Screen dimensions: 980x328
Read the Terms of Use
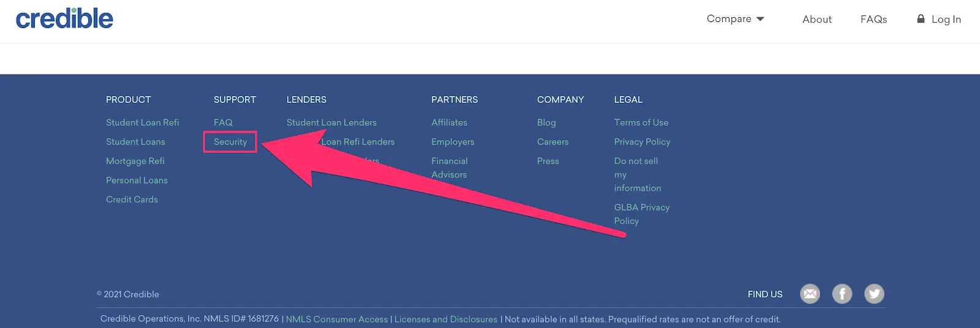(x=641, y=122)
